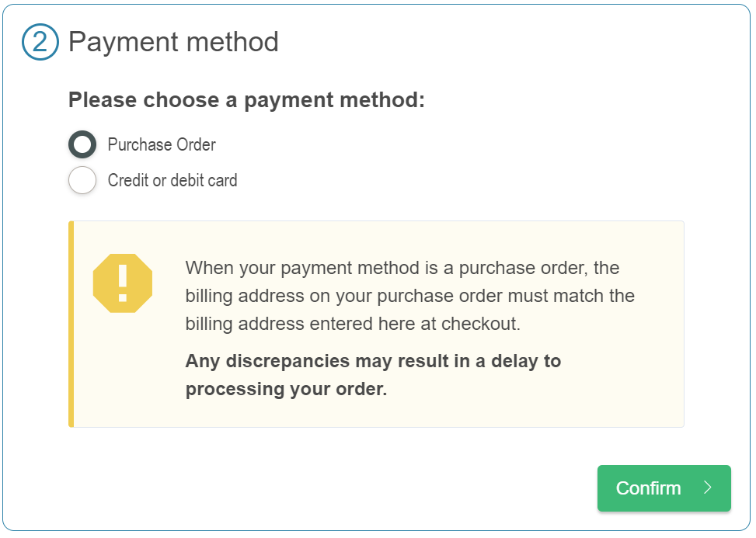Click the Credit or debit card label text

click(172, 180)
